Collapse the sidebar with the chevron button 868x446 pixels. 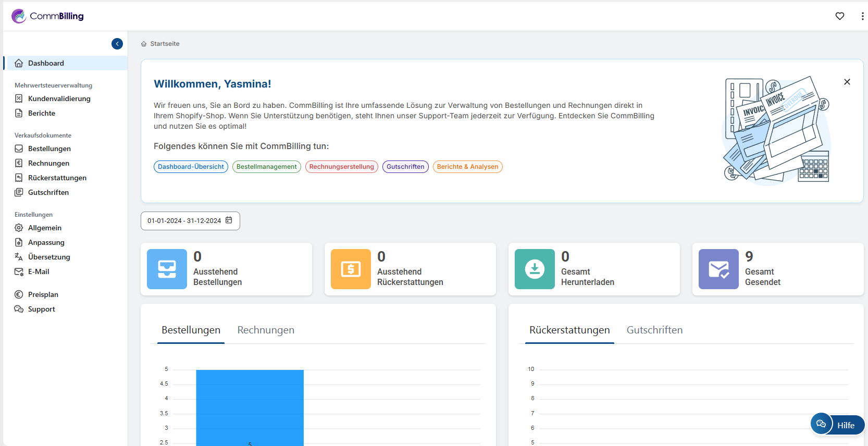tap(117, 44)
